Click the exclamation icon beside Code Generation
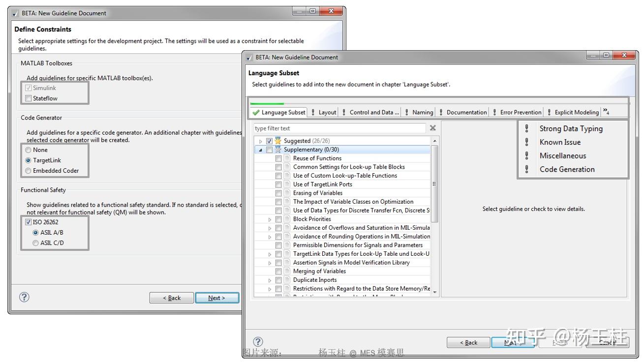Viewport: 644px width, 364px height. (x=526, y=169)
